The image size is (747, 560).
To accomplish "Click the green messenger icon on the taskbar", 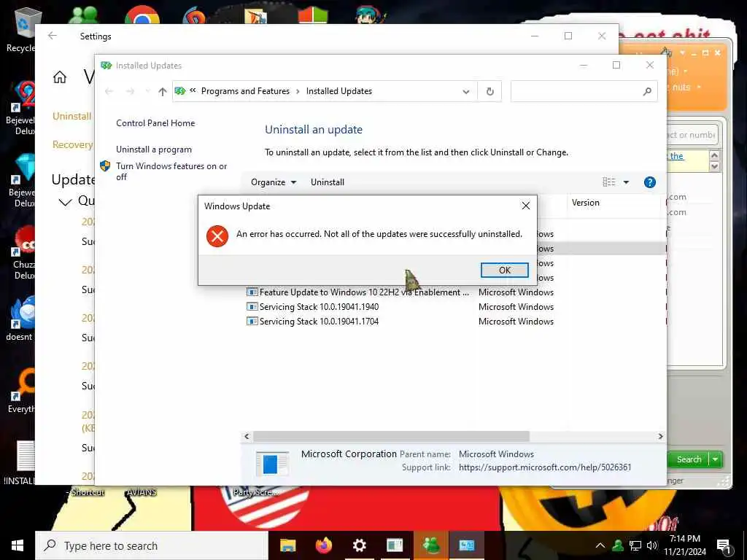I will click(x=430, y=545).
